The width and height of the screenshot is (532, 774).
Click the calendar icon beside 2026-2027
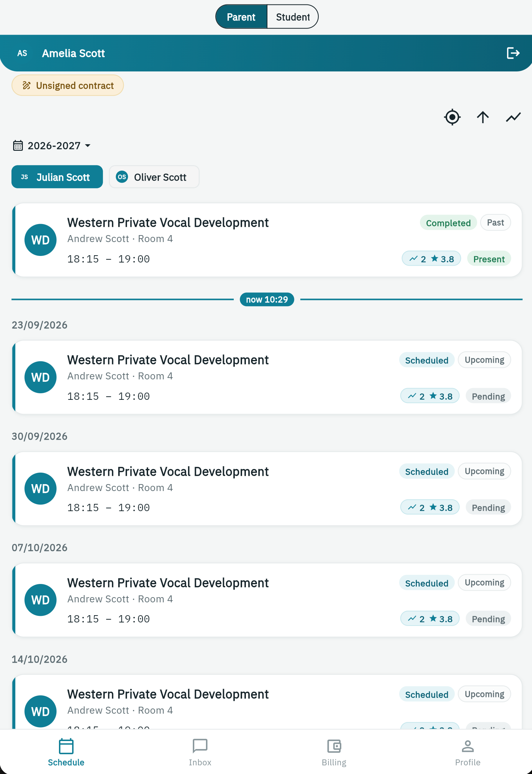[x=18, y=146]
